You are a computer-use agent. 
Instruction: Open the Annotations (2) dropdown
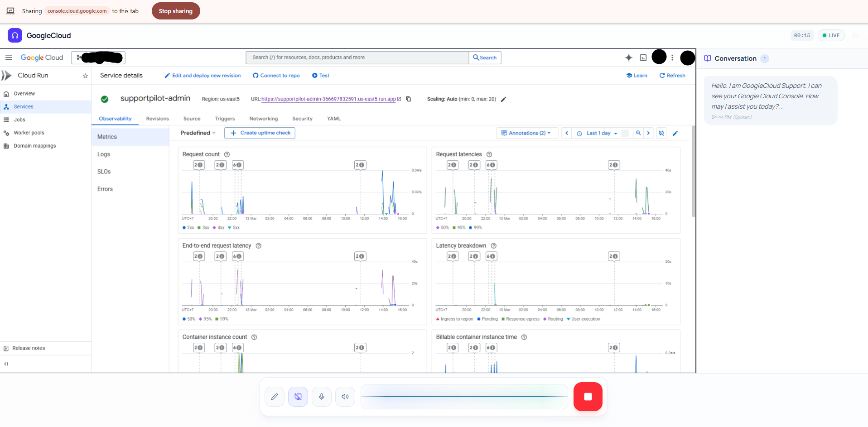pos(527,133)
